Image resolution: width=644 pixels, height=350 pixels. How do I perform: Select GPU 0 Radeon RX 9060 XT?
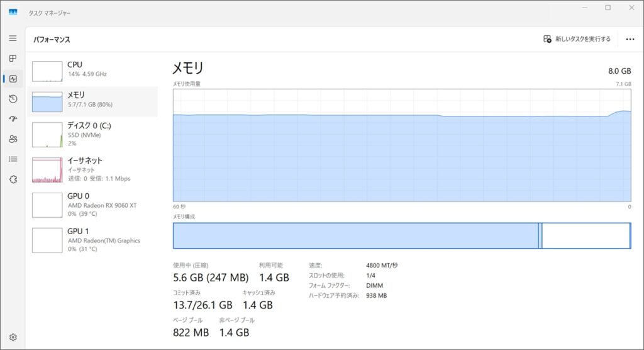(x=92, y=205)
